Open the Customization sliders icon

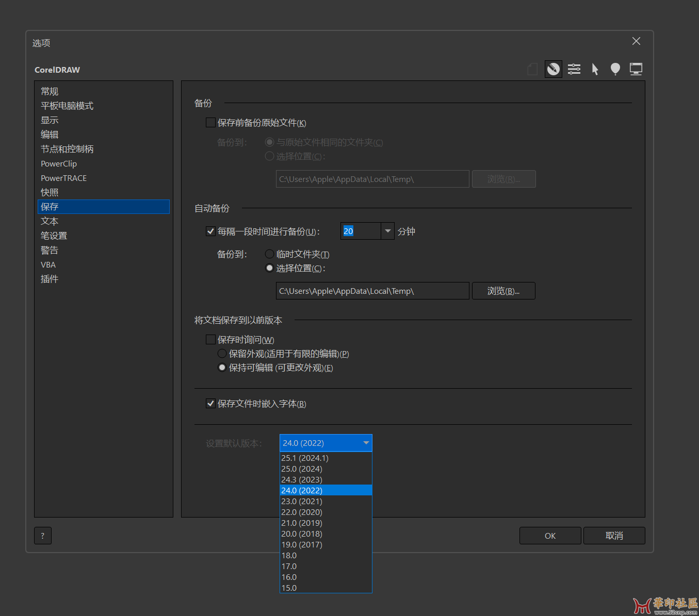point(574,69)
